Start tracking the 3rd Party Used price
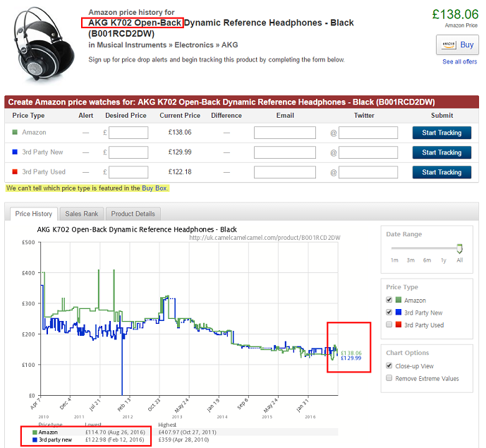The height and width of the screenshot is (448, 486). [442, 172]
